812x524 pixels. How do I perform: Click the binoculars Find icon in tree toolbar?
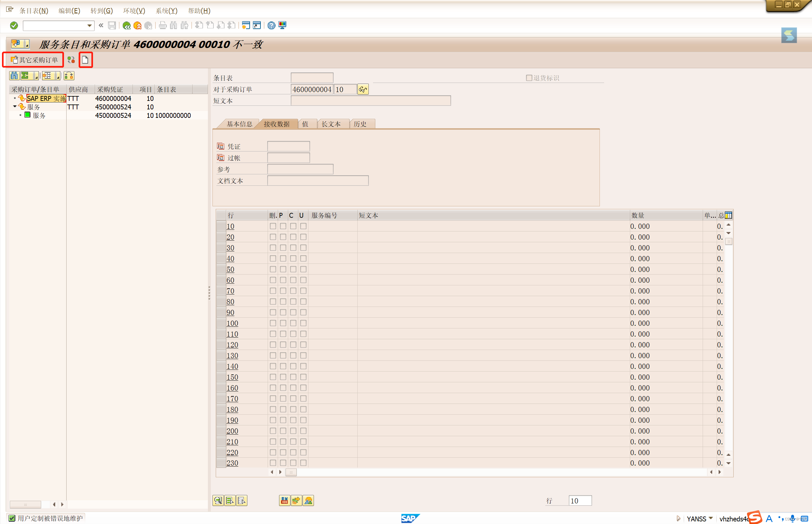(14, 75)
